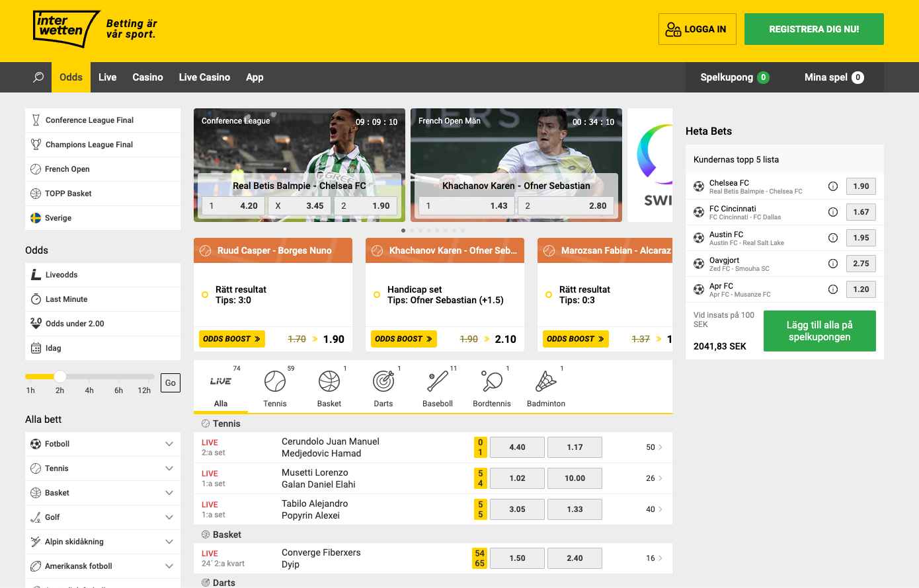
Task: Open French Open shortcut
Action: [102, 169]
